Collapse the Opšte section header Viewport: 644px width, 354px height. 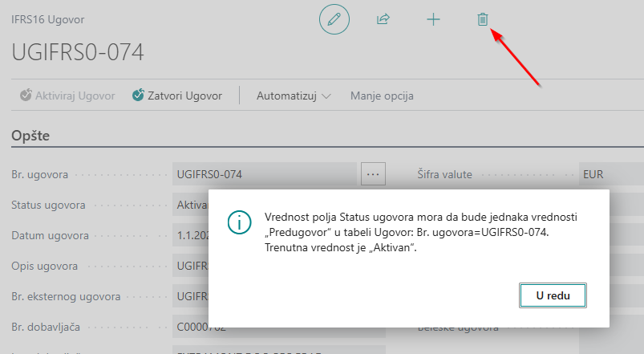[x=30, y=136]
